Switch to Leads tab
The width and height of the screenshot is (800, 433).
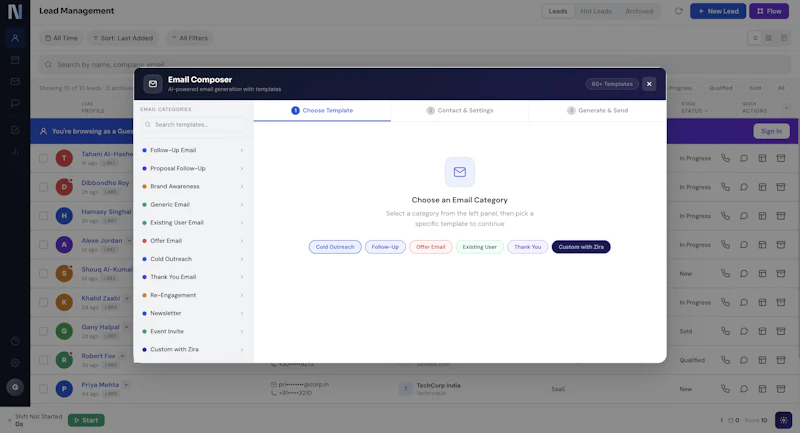[x=558, y=11]
